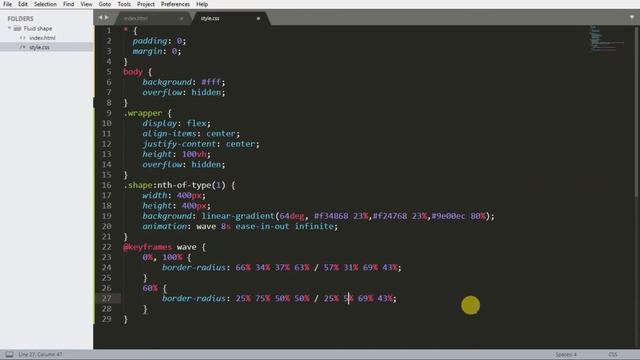Go to next tab with right arrow
This screenshot has width=640, height=360.
(107, 18)
